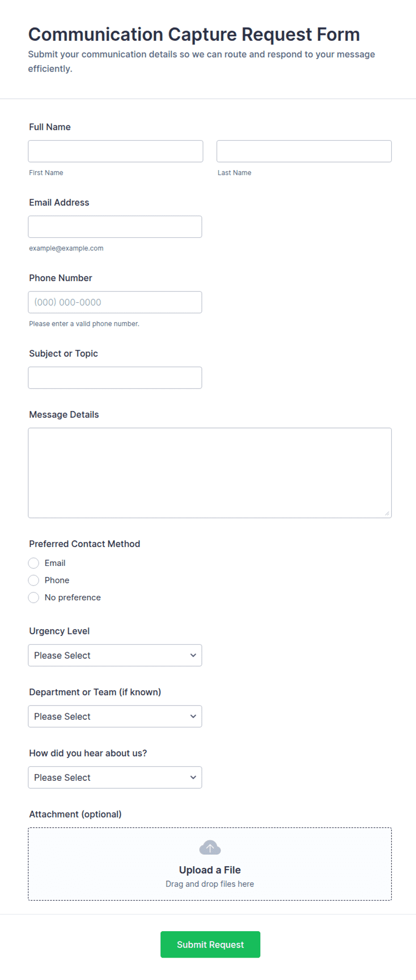This screenshot has height=980, width=416.
Task: Expand the Department or Team select box
Action: pos(115,716)
